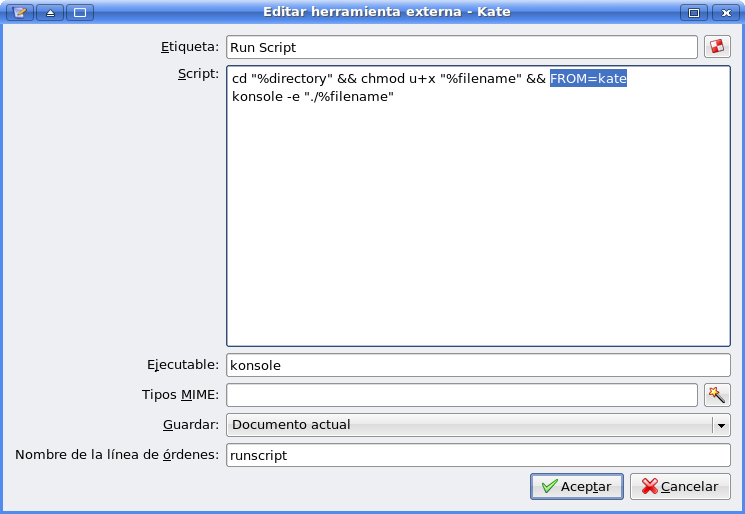Screen dimensions: 745x514
Task: Click the highlighted 'FROM=kate' text in script
Action: [x=588, y=78]
